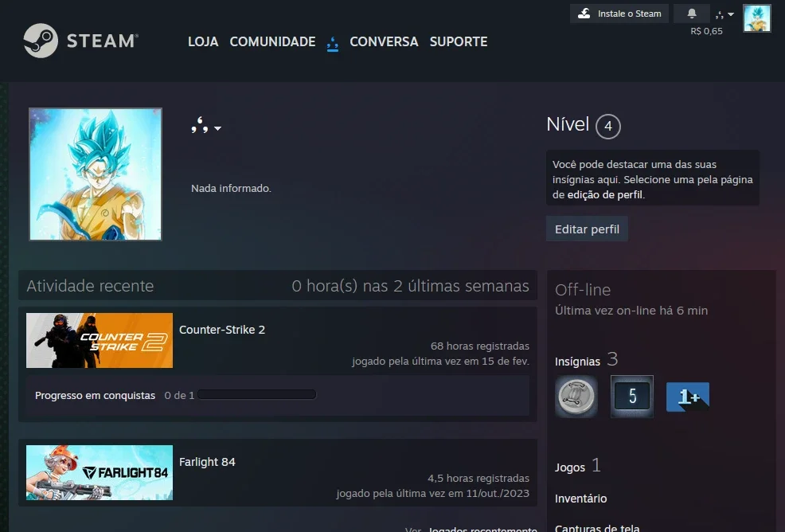Open the CONVERSA menu item
Viewport: 785px width, 532px height.
pyautogui.click(x=384, y=41)
